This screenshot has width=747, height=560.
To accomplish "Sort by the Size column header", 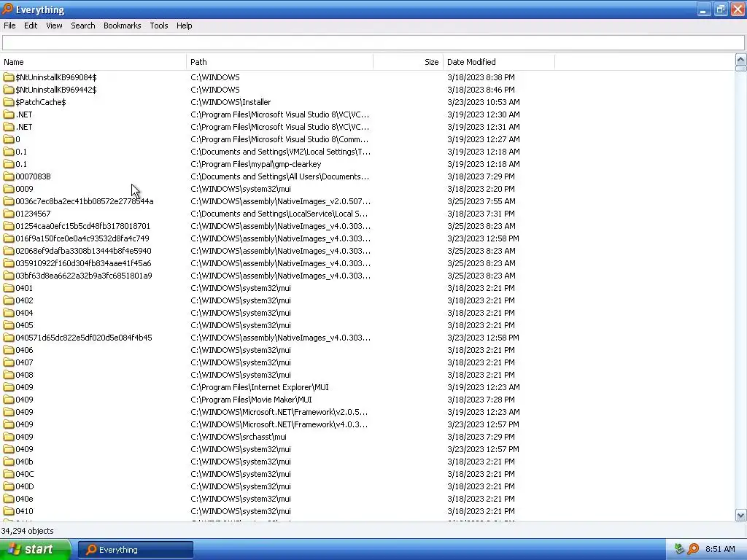I will click(x=409, y=62).
